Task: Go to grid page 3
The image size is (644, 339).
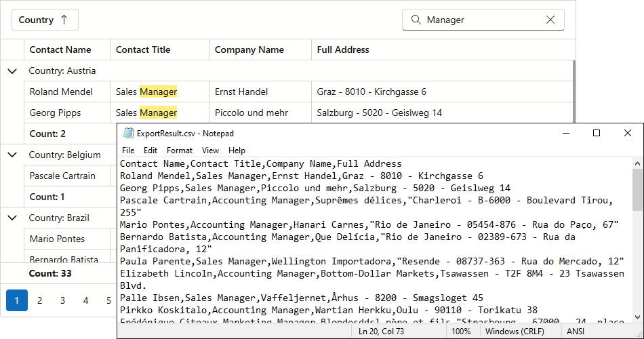Action: [x=62, y=300]
